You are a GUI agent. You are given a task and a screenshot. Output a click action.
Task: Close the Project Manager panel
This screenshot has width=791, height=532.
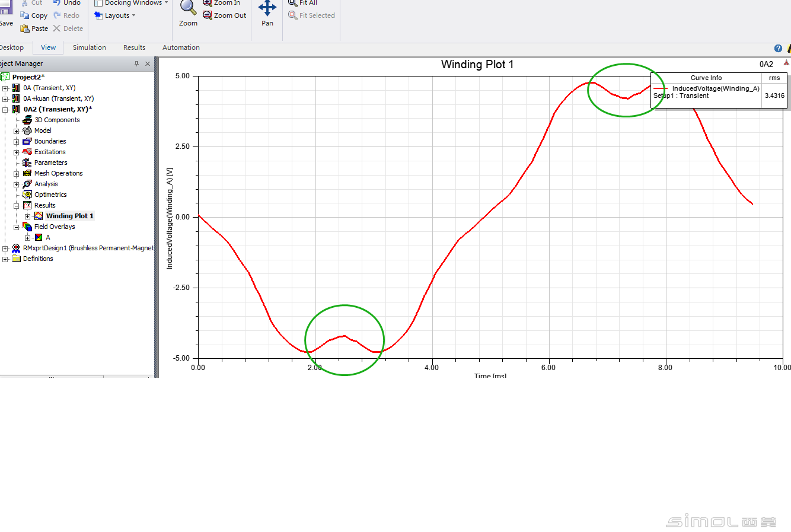click(x=148, y=63)
